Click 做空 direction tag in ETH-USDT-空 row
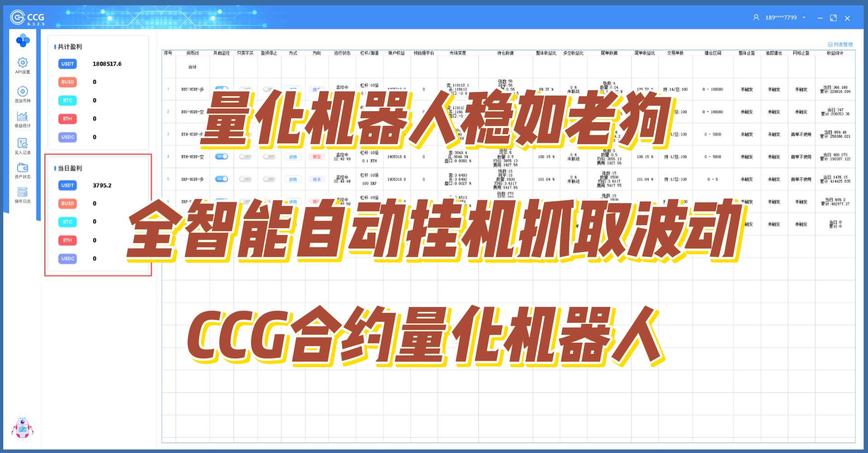Image resolution: width=868 pixels, height=453 pixels. coord(316,157)
